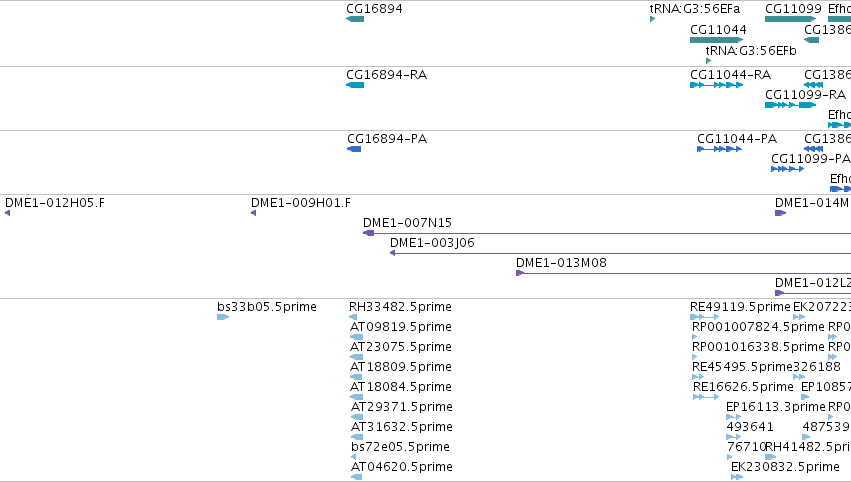
Task: Select the DME1-007N15 clone span line
Action: [x=607, y=233]
